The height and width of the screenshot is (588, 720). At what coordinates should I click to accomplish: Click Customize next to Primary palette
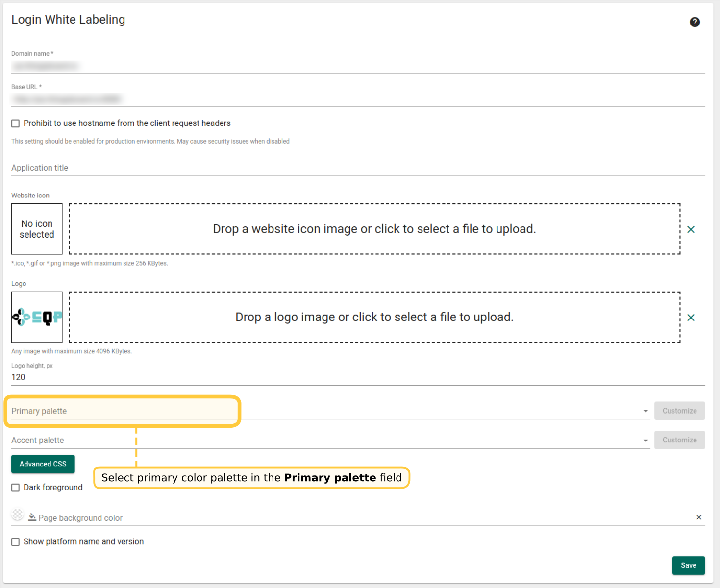679,411
